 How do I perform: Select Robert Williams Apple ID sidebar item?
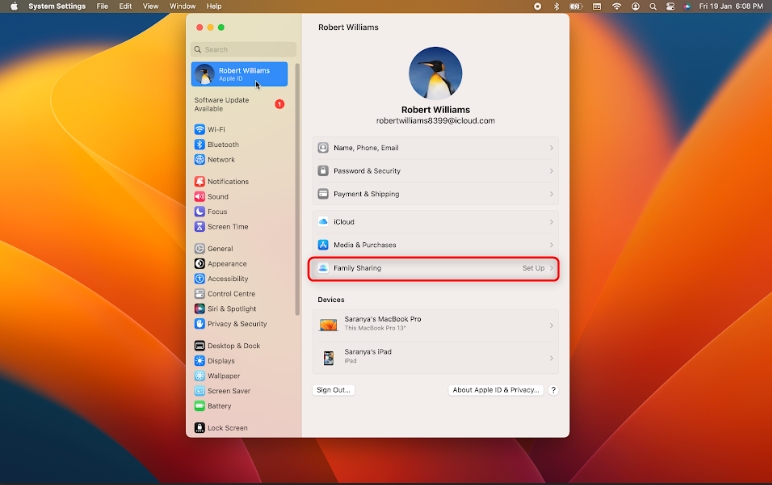pos(239,74)
